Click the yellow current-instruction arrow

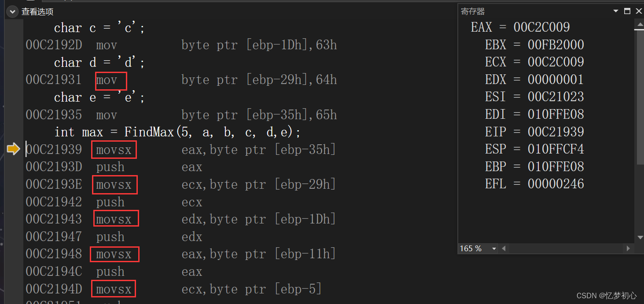(x=14, y=150)
